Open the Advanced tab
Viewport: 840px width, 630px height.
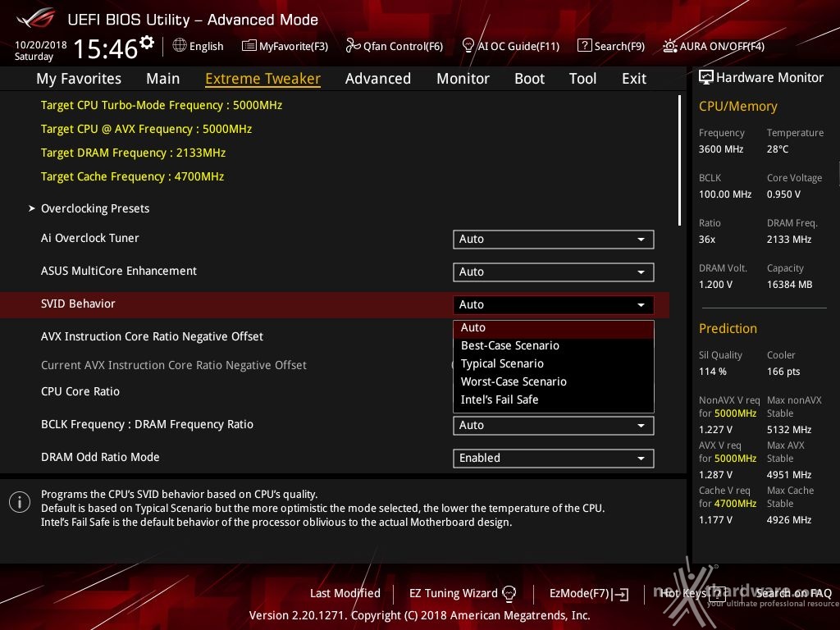378,79
